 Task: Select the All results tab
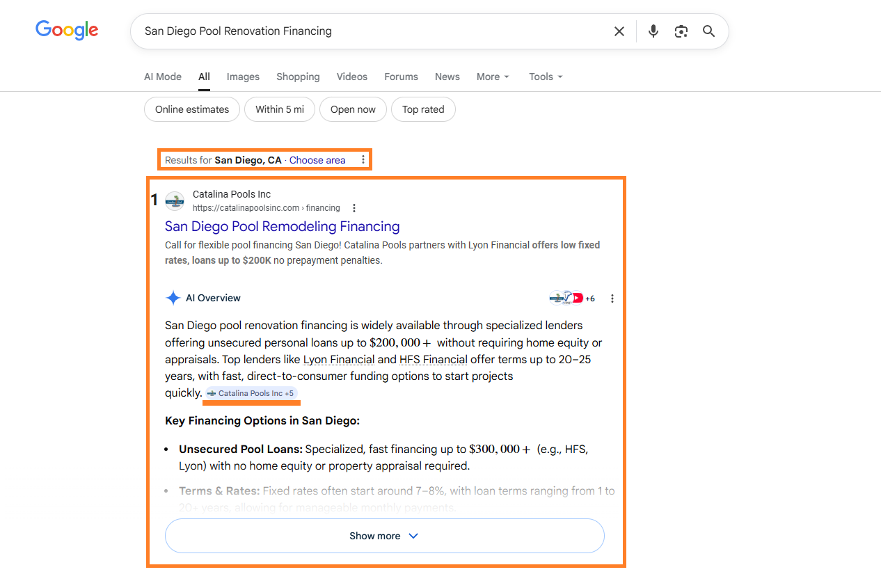204,77
